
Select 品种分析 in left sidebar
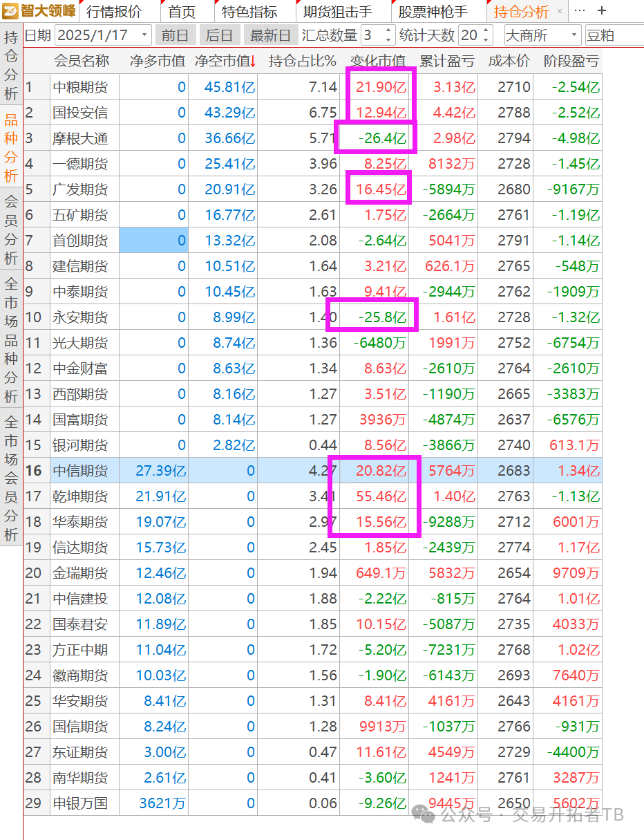11,149
